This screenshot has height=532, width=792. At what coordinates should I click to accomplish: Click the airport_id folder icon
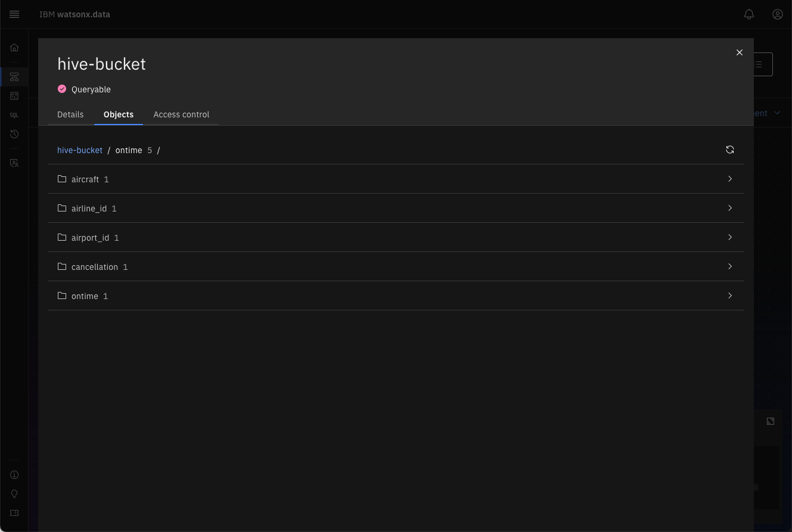(62, 237)
